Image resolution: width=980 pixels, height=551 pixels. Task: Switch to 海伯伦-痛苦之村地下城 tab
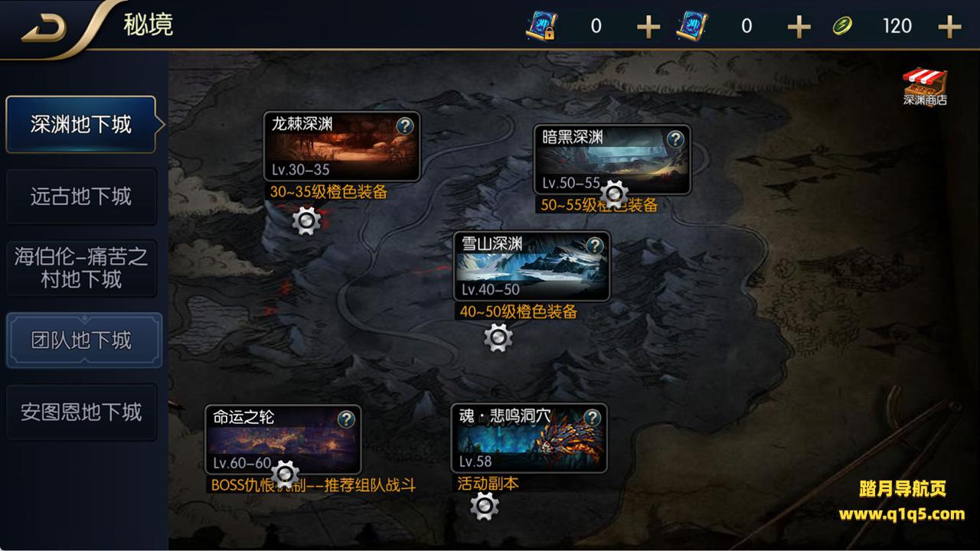[81, 268]
